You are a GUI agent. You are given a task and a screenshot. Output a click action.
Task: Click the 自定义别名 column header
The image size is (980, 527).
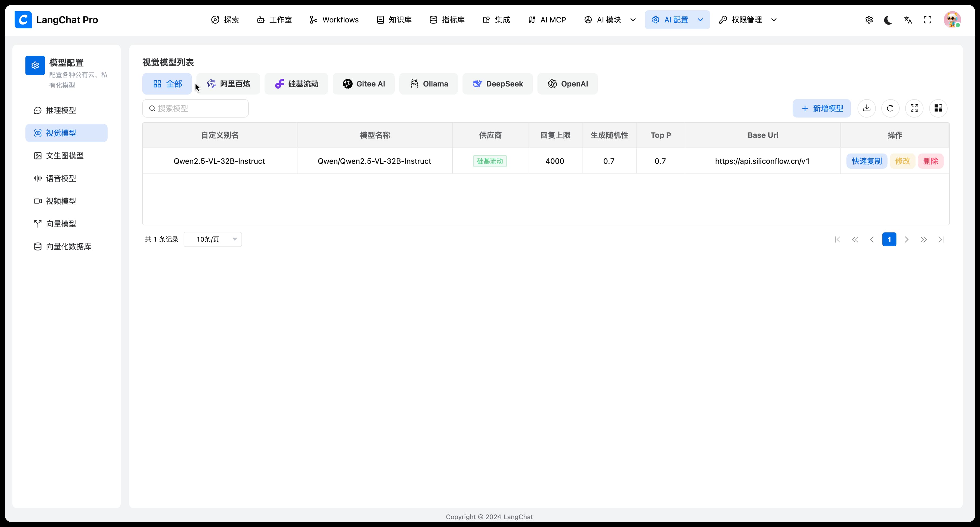[x=220, y=135]
